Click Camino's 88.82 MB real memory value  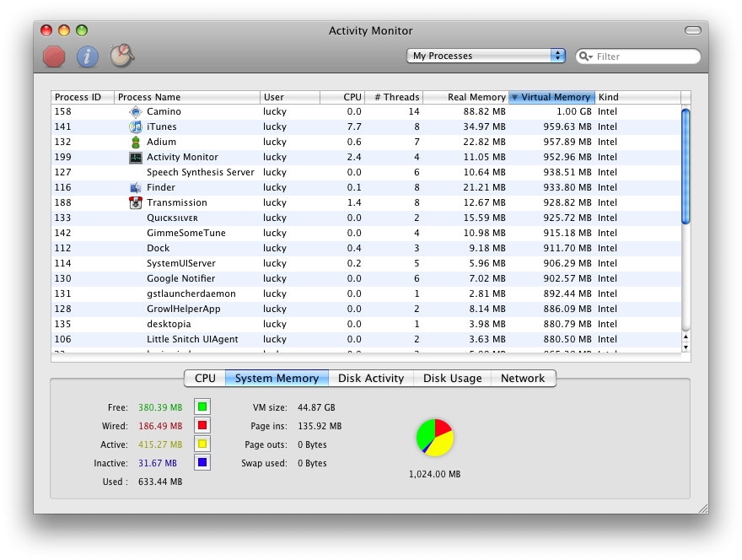485,111
